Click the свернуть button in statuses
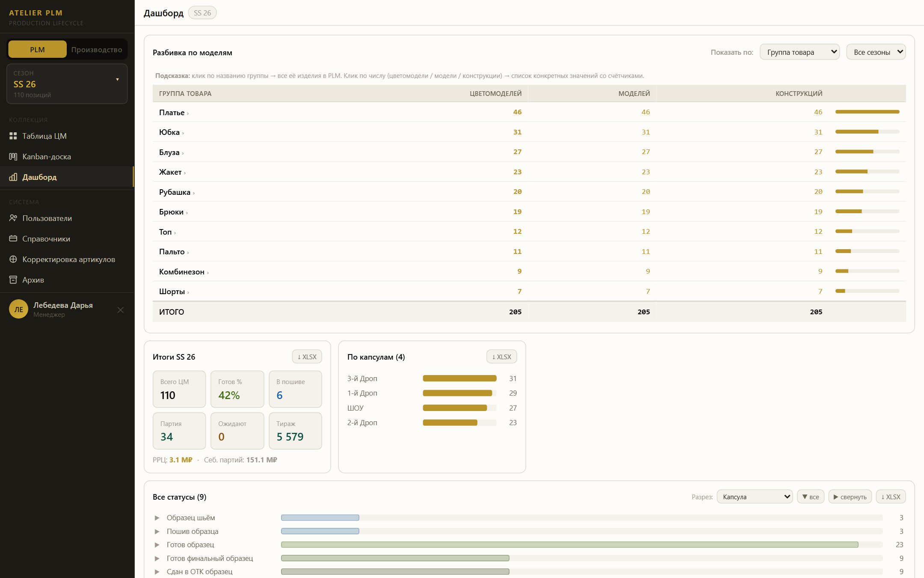This screenshot has height=578, width=924. tap(850, 497)
